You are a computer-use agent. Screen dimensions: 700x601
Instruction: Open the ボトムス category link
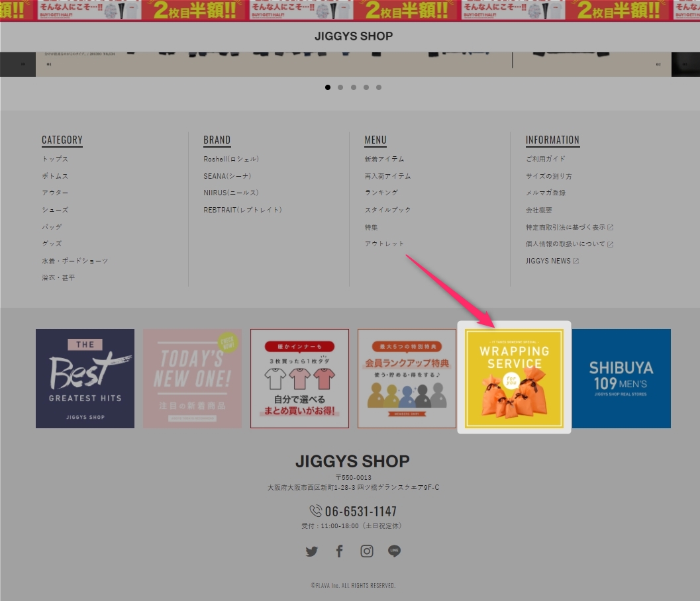tap(55, 176)
